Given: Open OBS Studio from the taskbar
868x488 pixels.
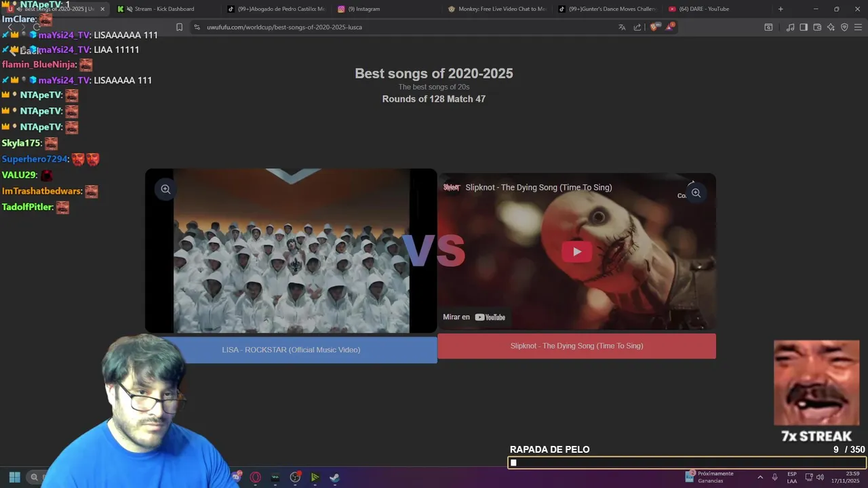Looking at the screenshot, I should 295,477.
